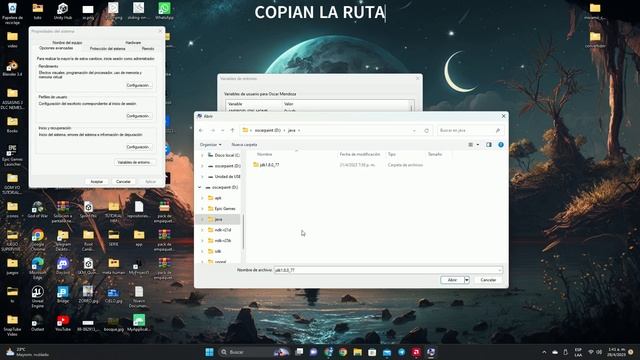Viewport: 640px width, 360px height.
Task: Click the navigation pane scrollbar in Abrir dialog
Action: tap(243, 231)
